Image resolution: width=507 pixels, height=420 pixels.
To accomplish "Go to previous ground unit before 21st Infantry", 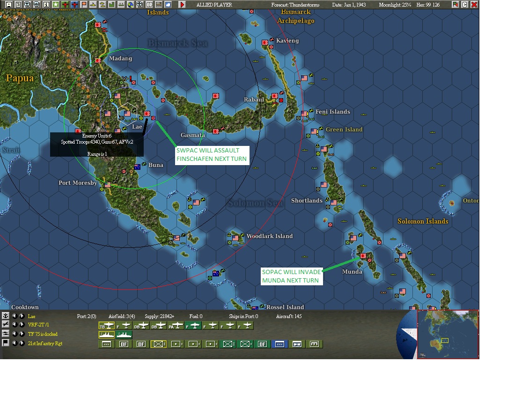I will click(x=15, y=343).
